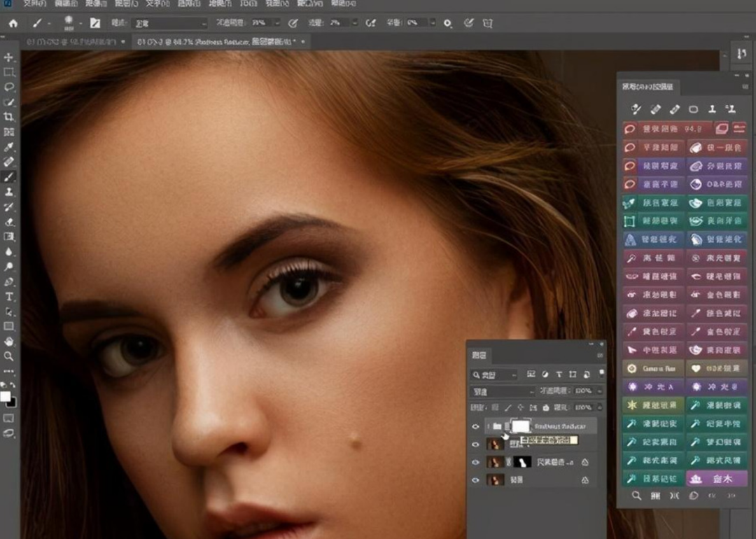Open the layer blend mode dropdown
Image resolution: width=756 pixels, height=539 pixels.
click(x=502, y=391)
